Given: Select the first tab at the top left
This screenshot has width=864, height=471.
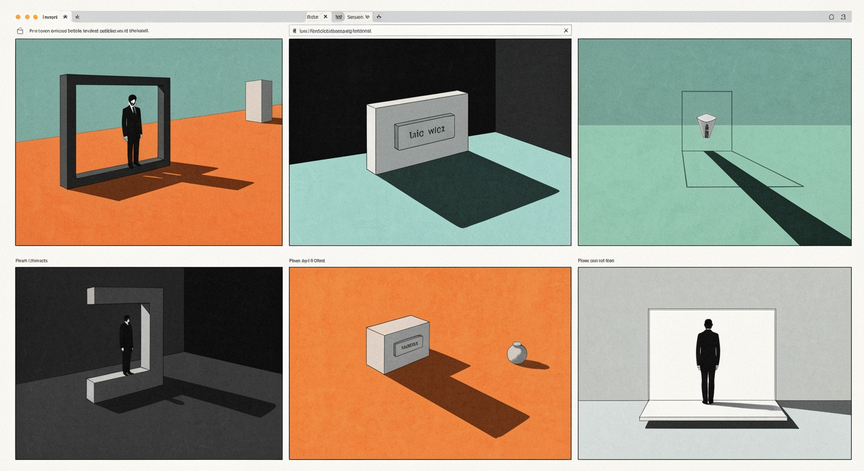Looking at the screenshot, I should click(50, 17).
